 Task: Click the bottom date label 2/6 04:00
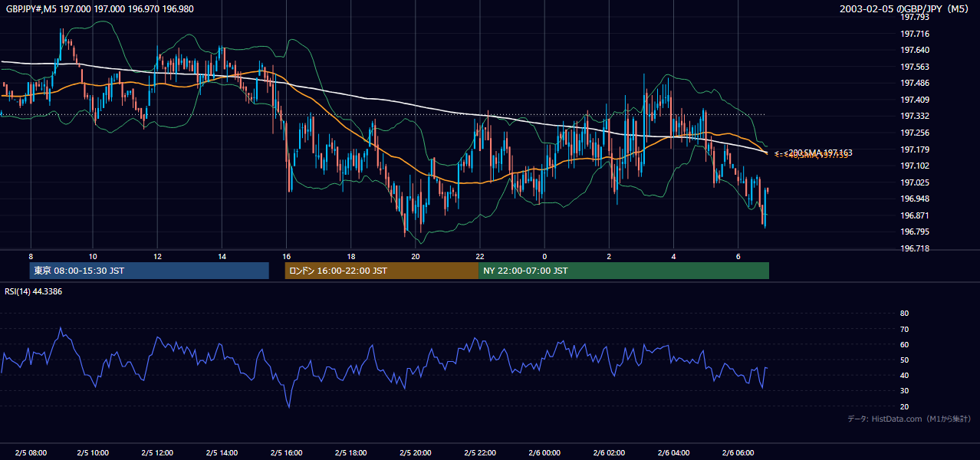click(673, 452)
